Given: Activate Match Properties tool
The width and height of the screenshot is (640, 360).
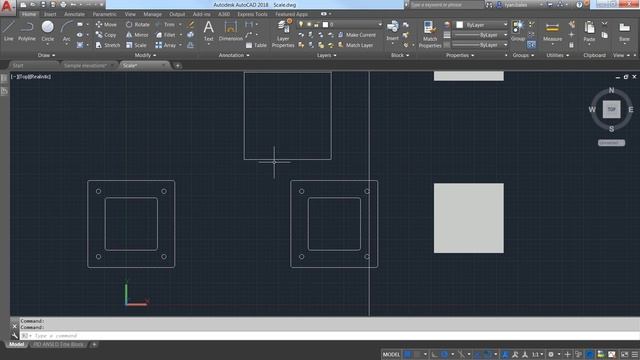Looking at the screenshot, I should 429,33.
